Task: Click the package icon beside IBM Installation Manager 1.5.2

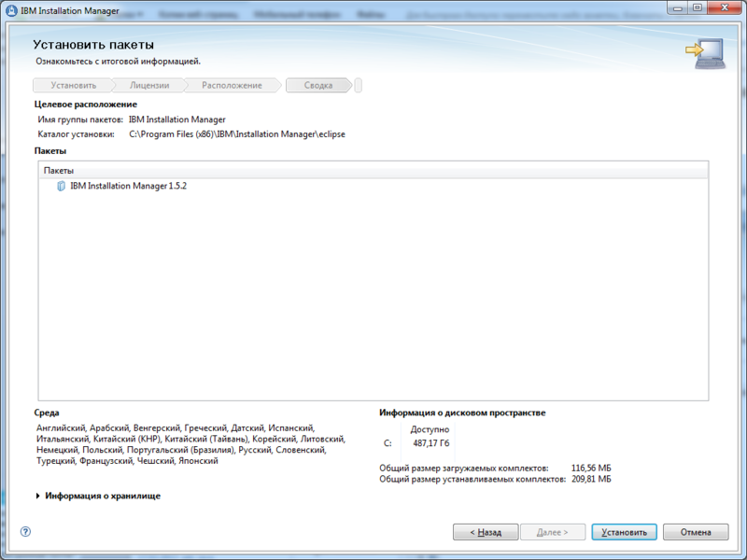Action: point(60,185)
